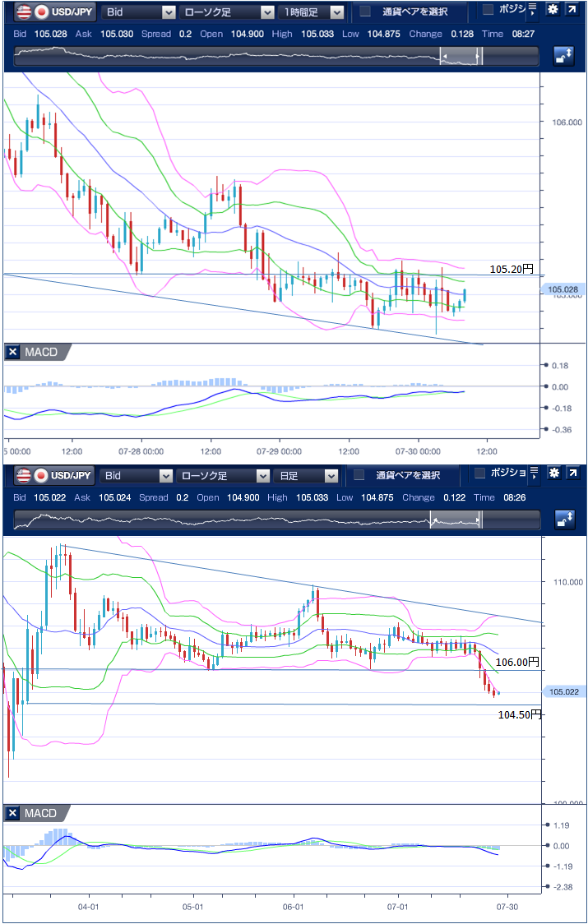Click the range selector in hourly chart navigator
The width and height of the screenshot is (588, 924).
click(x=461, y=56)
